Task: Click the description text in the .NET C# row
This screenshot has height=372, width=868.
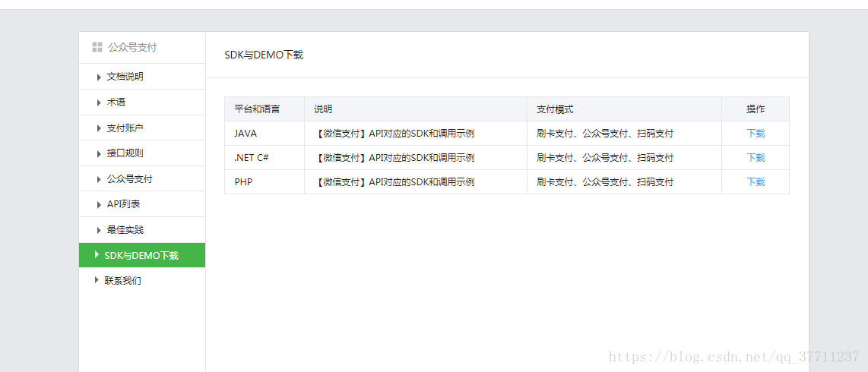Action: [x=394, y=158]
